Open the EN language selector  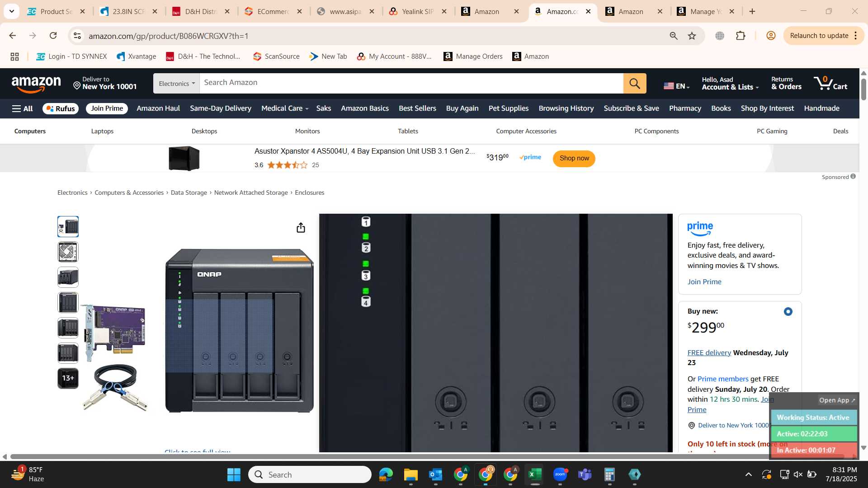pos(676,86)
